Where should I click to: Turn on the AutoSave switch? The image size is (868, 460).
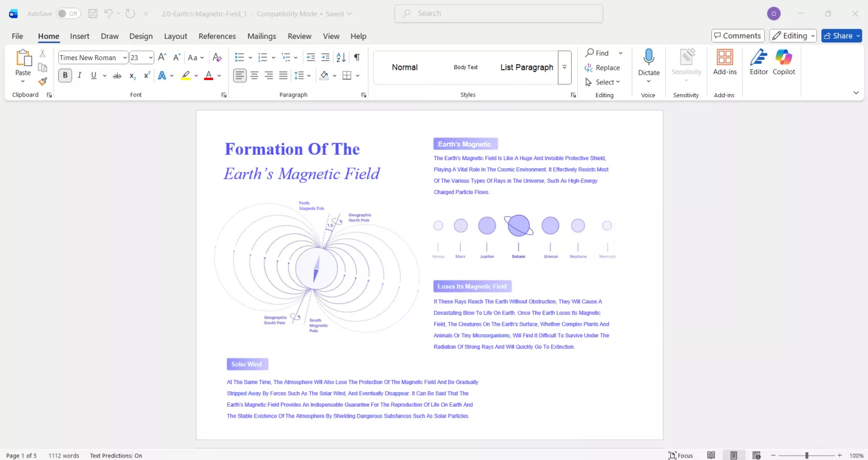tap(68, 13)
